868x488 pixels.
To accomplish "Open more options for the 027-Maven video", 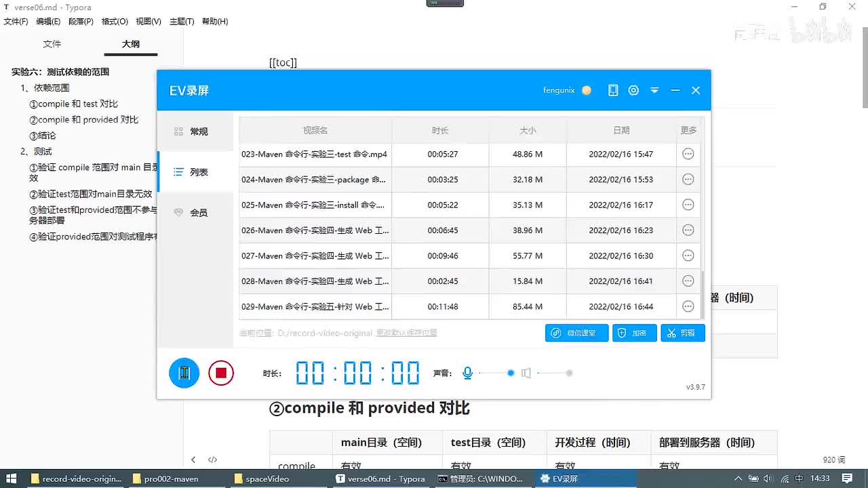I will tap(688, 256).
